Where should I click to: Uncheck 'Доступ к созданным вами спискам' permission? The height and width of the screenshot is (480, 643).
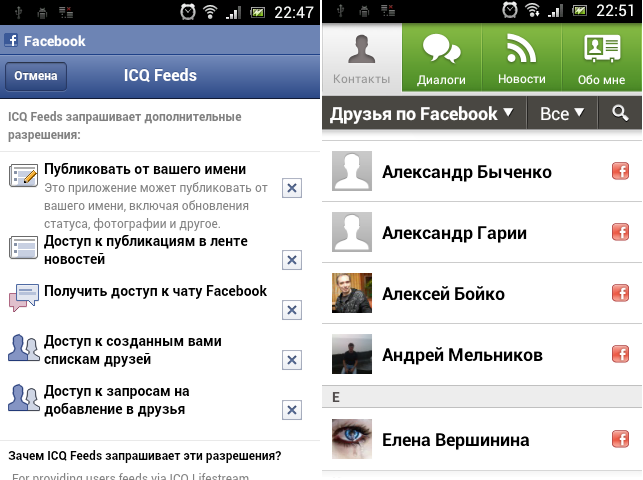pyautogui.click(x=292, y=360)
